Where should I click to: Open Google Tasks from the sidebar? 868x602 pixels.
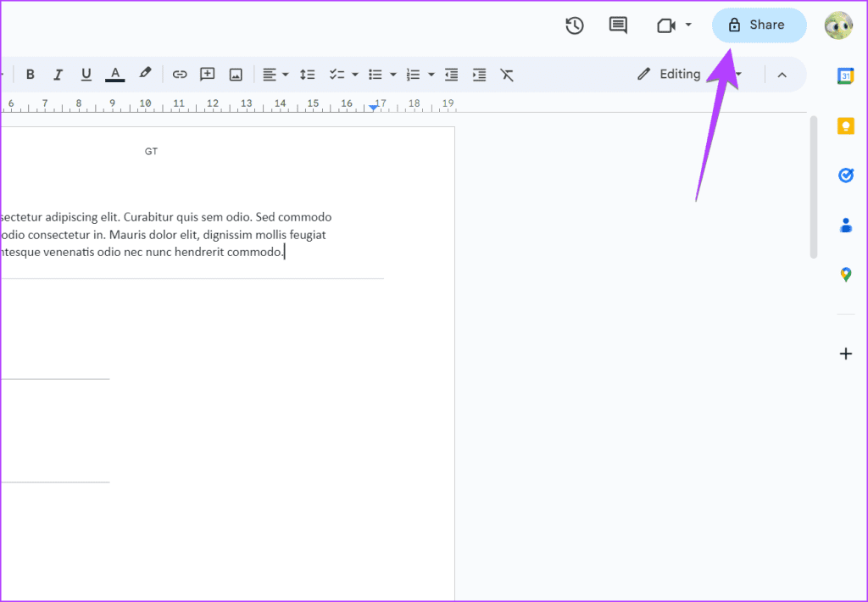[x=845, y=176]
